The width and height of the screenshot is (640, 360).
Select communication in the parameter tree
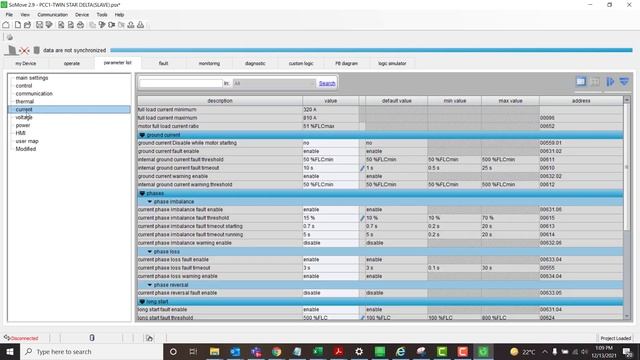(34, 93)
